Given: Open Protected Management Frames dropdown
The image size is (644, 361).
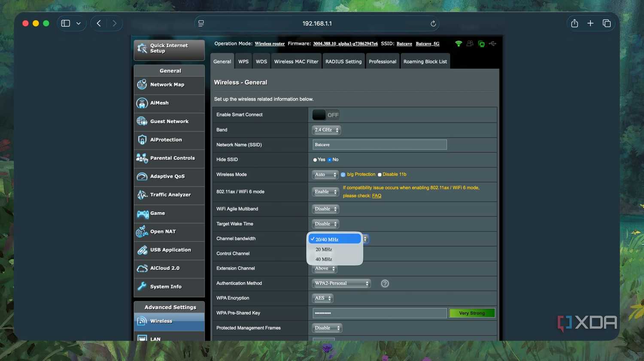Looking at the screenshot, I should [327, 328].
